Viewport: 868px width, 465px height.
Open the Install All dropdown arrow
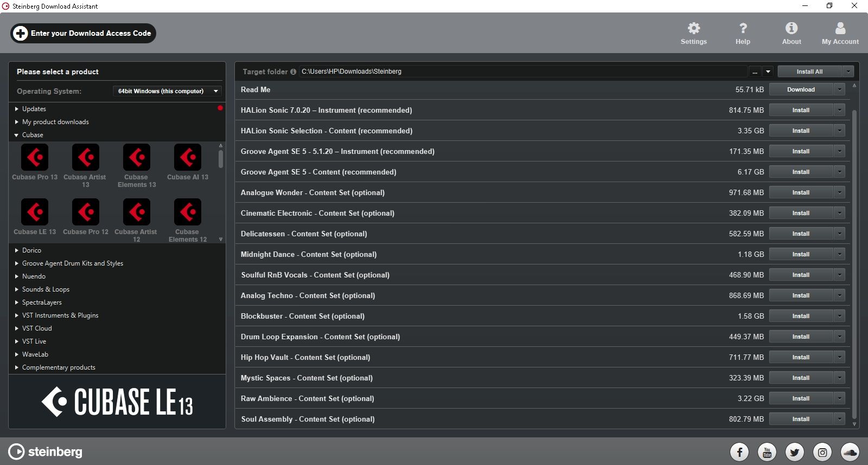pyautogui.click(x=848, y=72)
